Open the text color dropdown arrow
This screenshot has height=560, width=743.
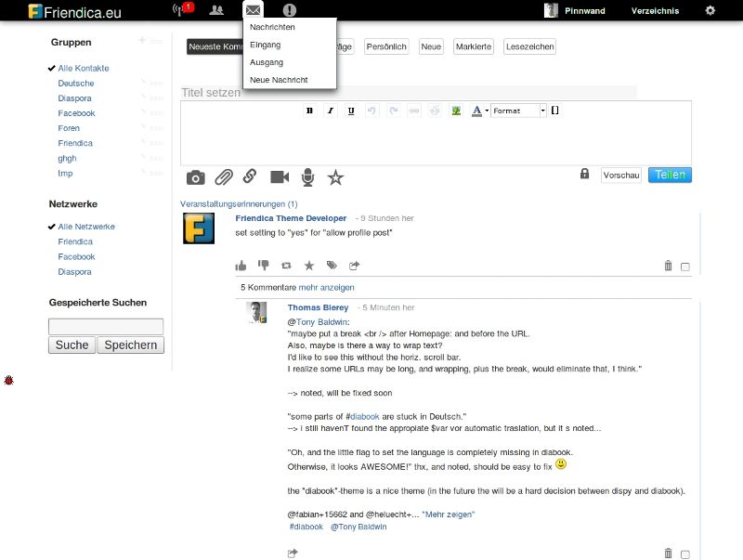click(x=487, y=111)
